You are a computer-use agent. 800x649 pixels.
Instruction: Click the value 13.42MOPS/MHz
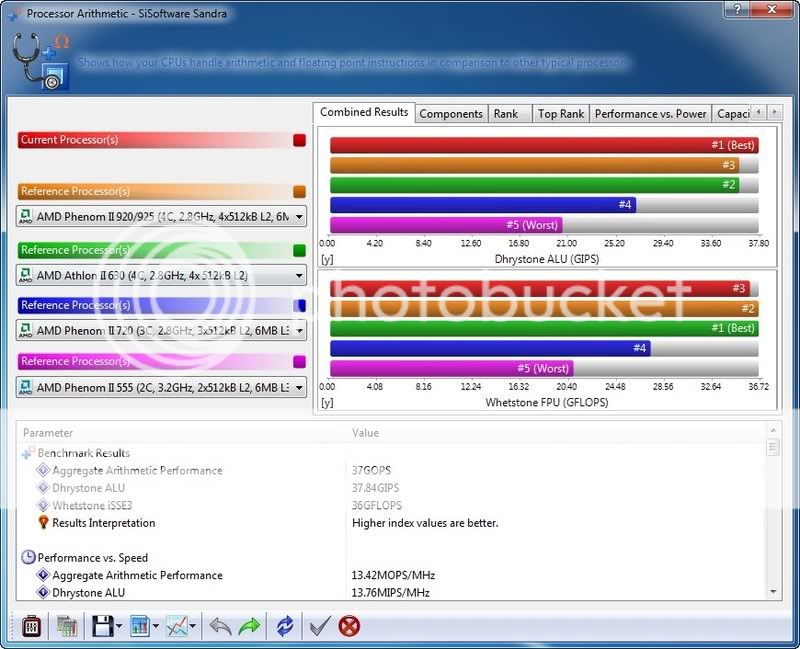pos(393,575)
